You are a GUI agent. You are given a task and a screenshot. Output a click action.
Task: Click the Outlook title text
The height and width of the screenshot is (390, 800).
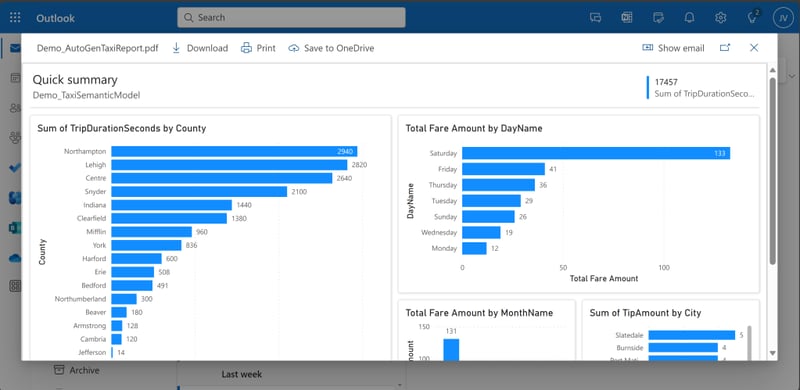(55, 18)
